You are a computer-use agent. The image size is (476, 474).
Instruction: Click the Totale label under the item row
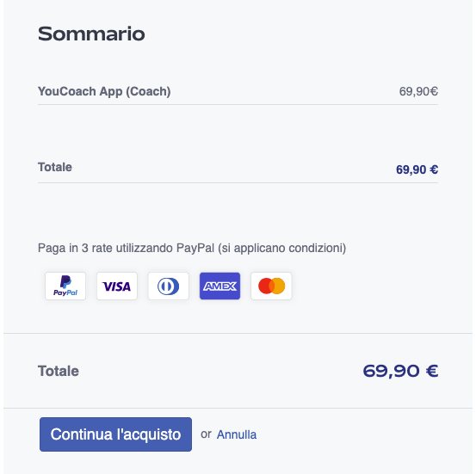54,167
